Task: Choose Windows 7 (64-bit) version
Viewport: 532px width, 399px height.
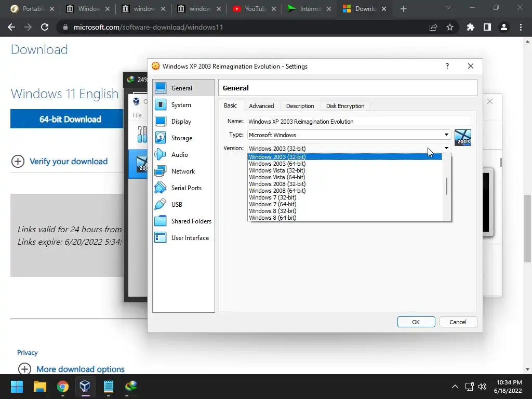Action: click(345, 204)
